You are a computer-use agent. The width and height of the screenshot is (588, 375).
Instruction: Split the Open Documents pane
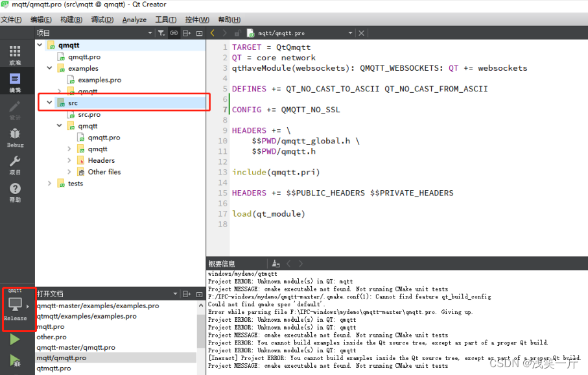tap(187, 294)
